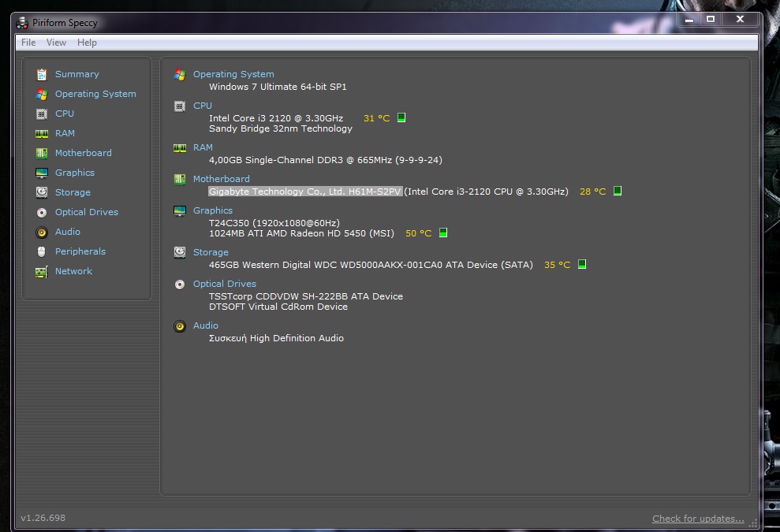
Task: Click the Graphics monitor icon in sidebar
Action: 42,173
